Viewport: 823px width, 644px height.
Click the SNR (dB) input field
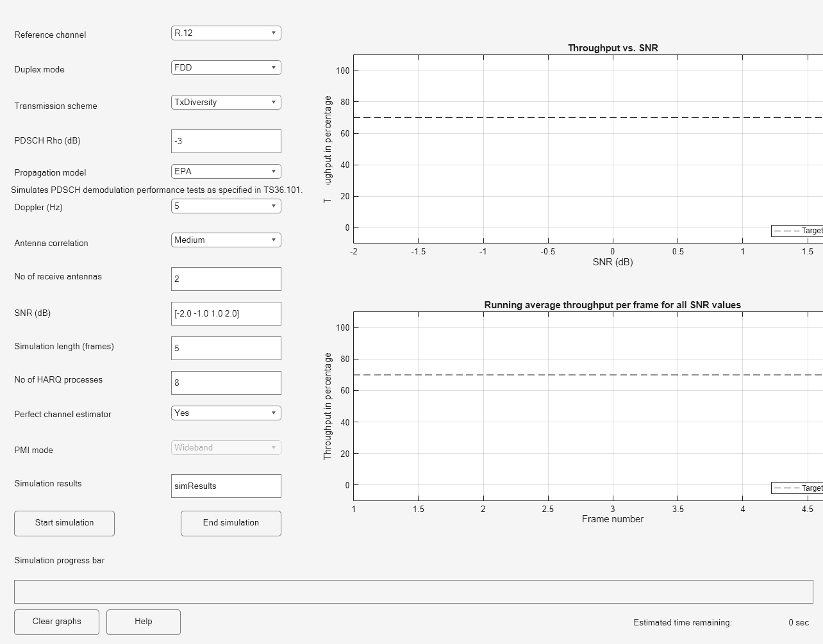[x=226, y=313]
